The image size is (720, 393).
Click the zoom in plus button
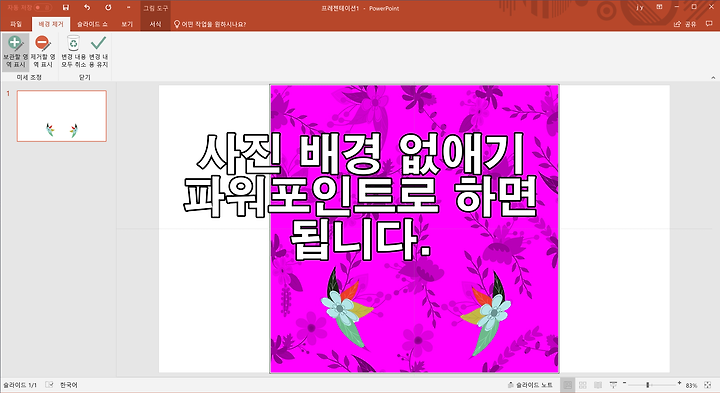tap(679, 383)
